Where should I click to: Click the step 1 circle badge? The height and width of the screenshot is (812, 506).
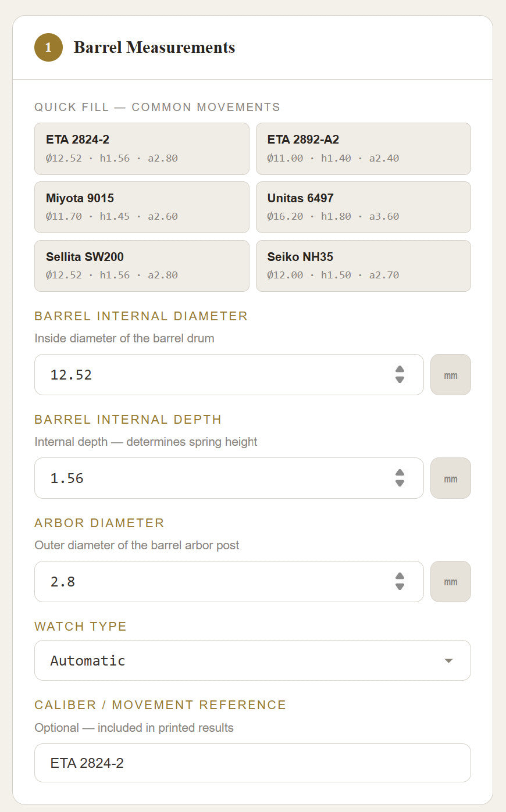click(x=48, y=48)
